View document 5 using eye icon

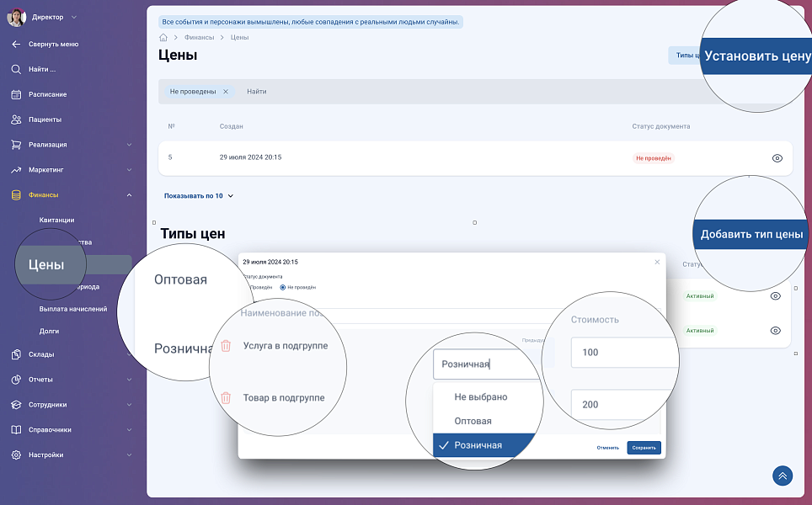click(x=777, y=158)
